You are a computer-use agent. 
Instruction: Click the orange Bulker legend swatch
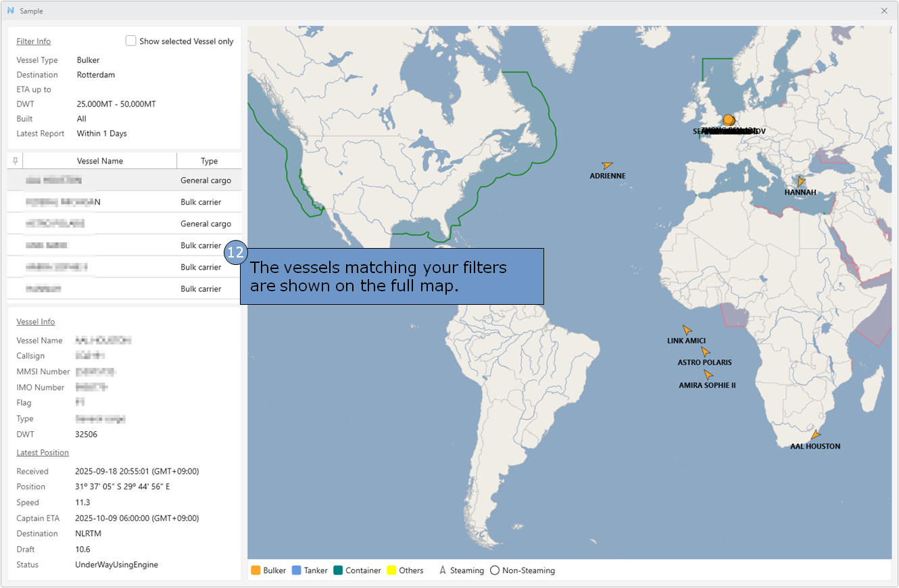pos(256,570)
